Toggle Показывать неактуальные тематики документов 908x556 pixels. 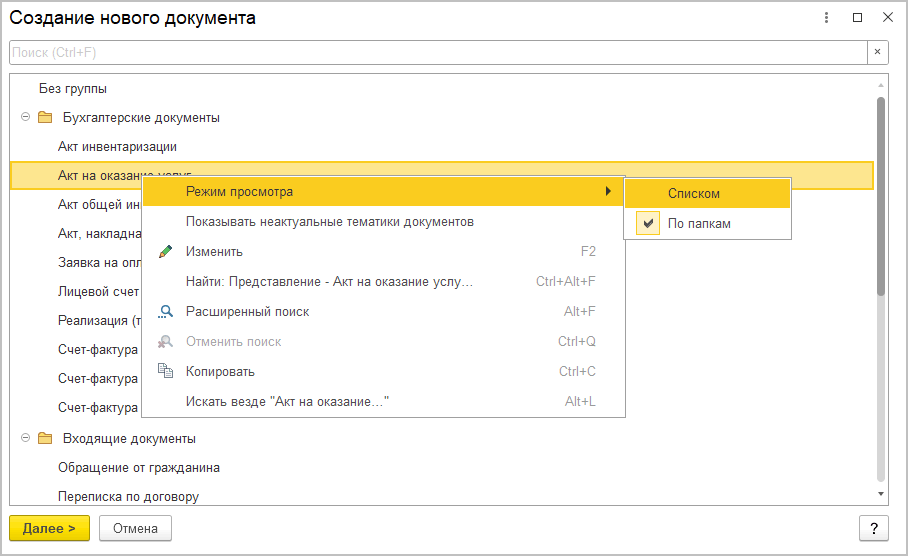329,221
